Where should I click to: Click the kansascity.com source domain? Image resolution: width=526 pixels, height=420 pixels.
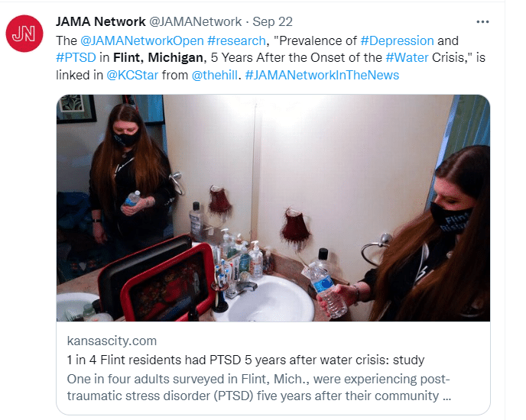tap(112, 341)
